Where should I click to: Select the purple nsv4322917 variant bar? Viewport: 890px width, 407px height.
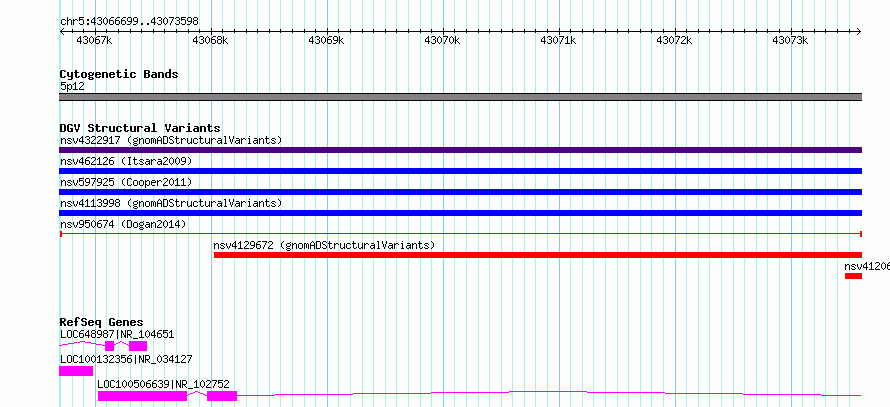pos(460,150)
